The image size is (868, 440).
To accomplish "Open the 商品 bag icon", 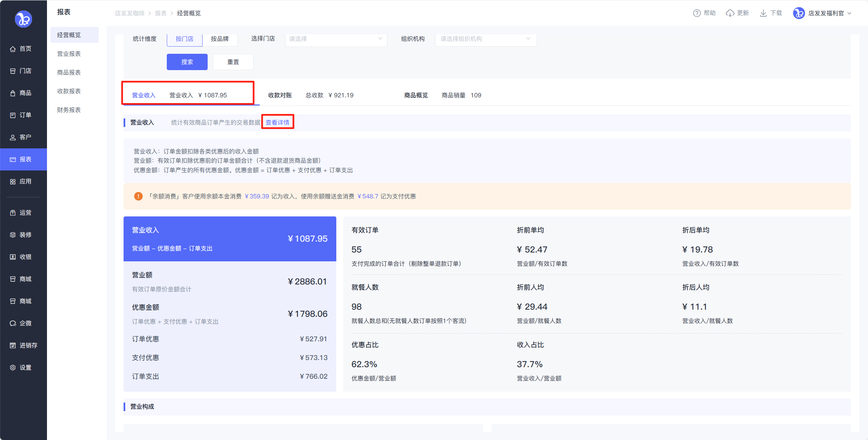I will (x=13, y=93).
